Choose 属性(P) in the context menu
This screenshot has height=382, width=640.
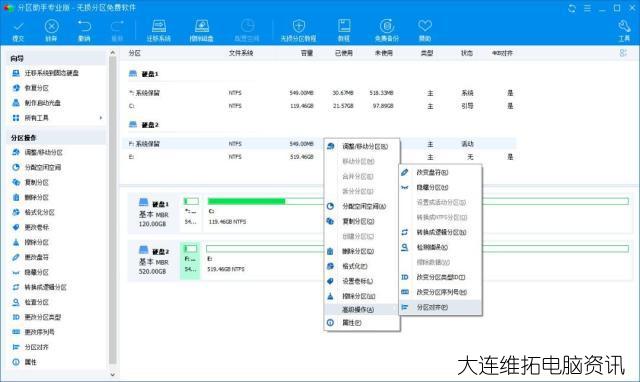coord(362,323)
